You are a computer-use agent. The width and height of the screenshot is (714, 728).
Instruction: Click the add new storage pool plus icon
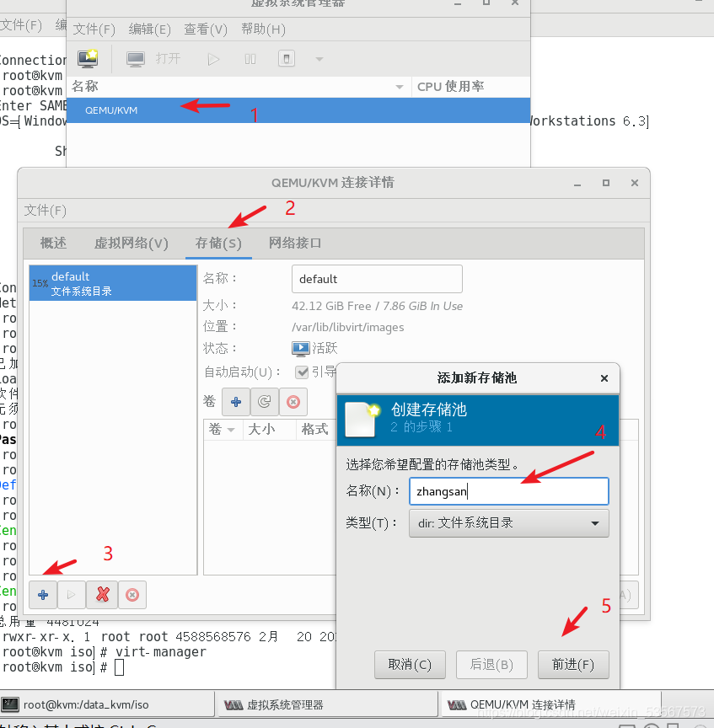pos(42,595)
